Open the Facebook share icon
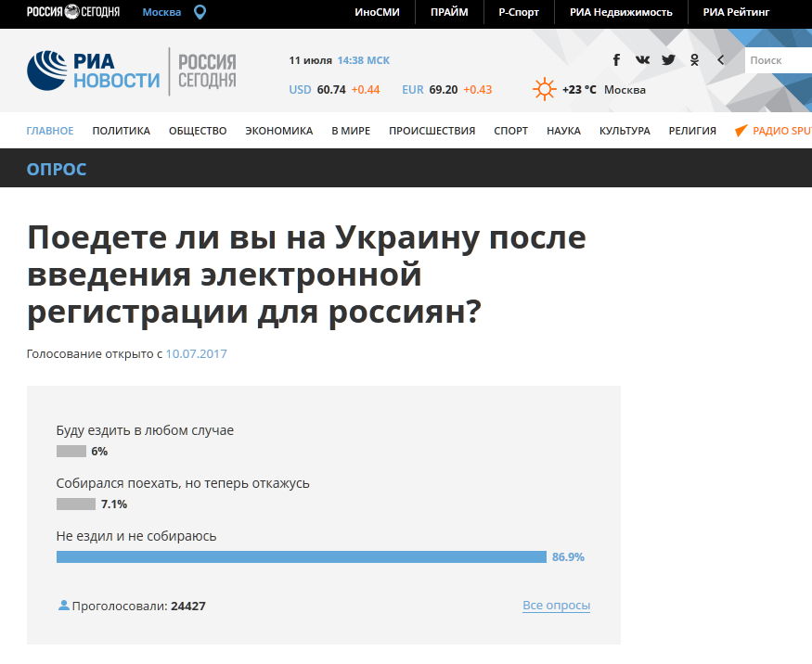Image resolution: width=812 pixels, height=664 pixels. 616,58
